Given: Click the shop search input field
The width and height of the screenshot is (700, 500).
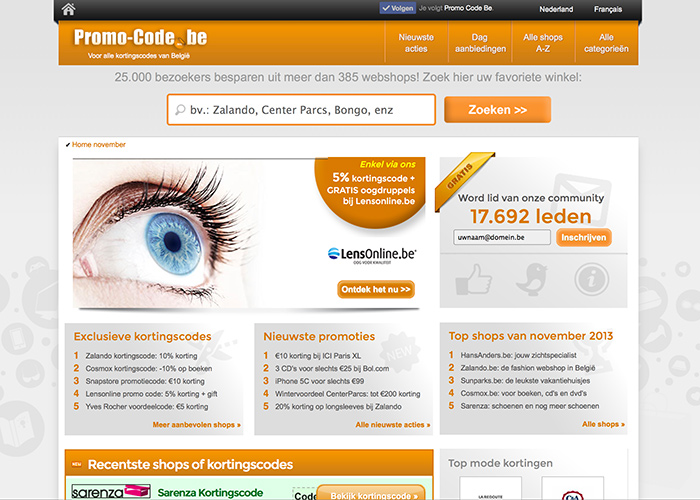Looking at the screenshot, I should click(301, 109).
